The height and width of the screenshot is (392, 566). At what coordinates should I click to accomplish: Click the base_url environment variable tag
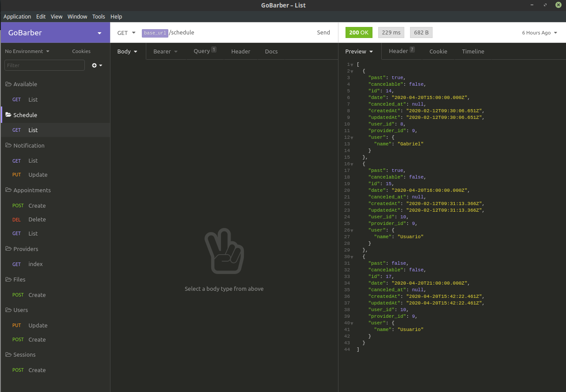(155, 33)
